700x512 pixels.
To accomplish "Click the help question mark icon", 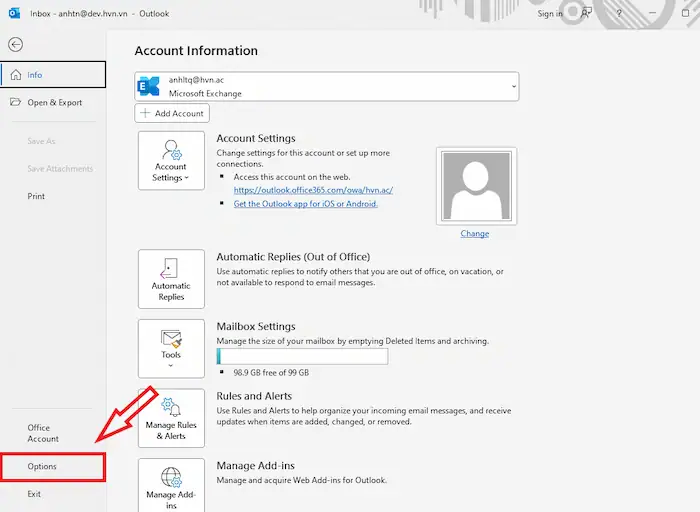I will point(619,13).
